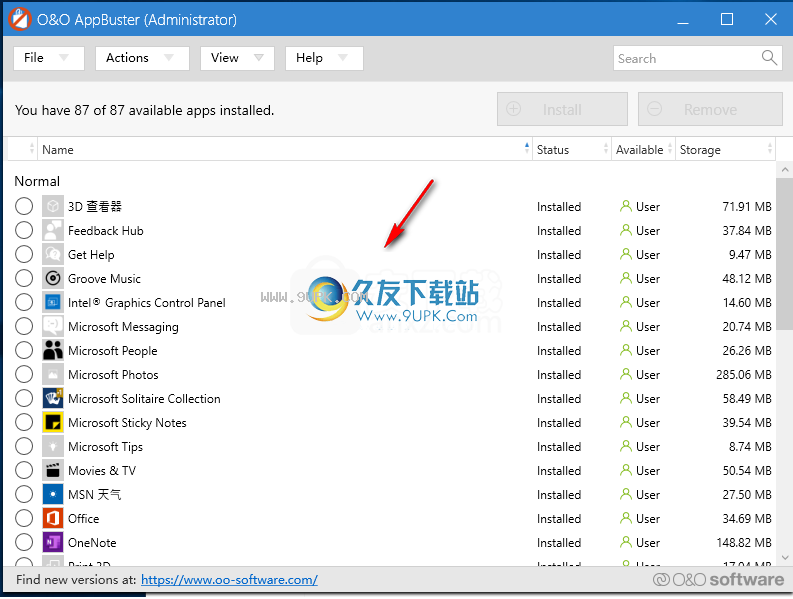
Task: Click the Remove button
Action: [710, 109]
